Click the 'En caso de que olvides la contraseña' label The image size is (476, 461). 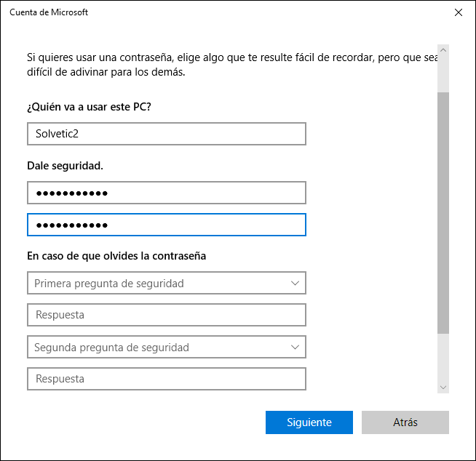(x=116, y=255)
